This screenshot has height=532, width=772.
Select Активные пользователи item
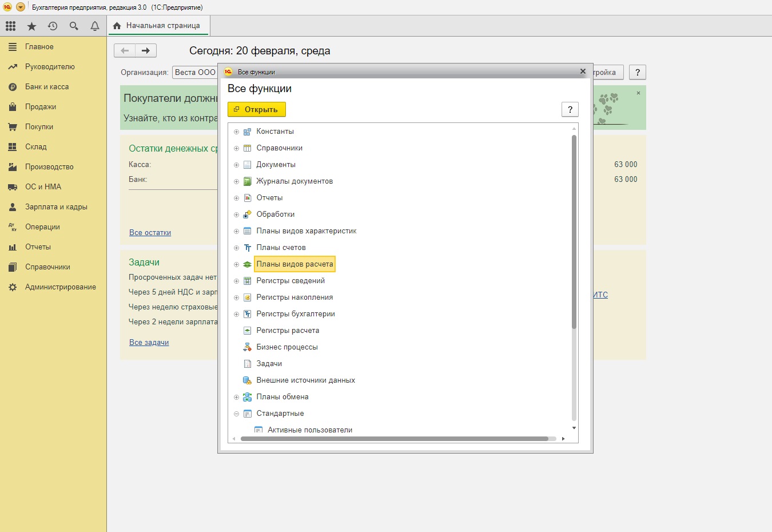(309, 430)
